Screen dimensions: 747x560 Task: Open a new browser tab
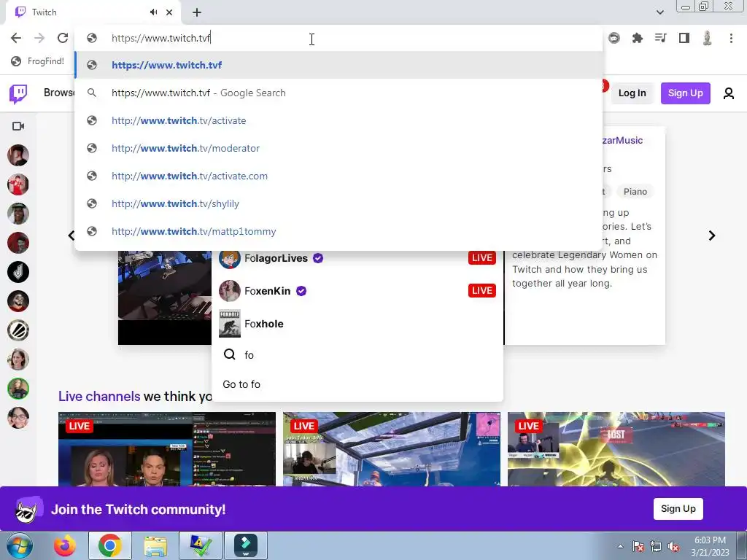(197, 12)
